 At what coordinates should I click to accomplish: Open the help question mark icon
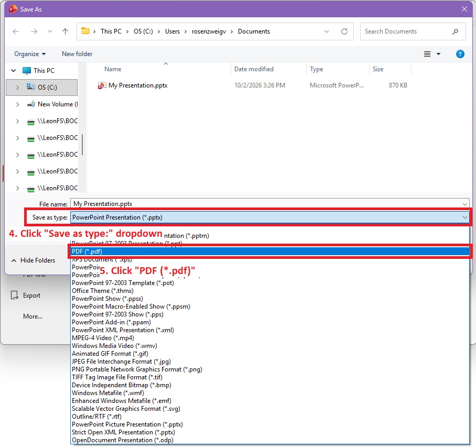(x=460, y=54)
